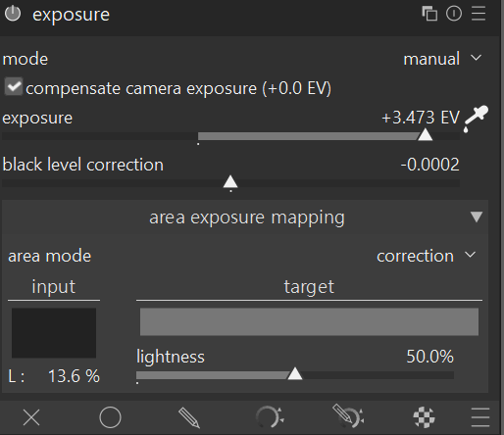Open the mode dropdown set to manual
Image resolution: width=504 pixels, height=435 pixels.
442,59
